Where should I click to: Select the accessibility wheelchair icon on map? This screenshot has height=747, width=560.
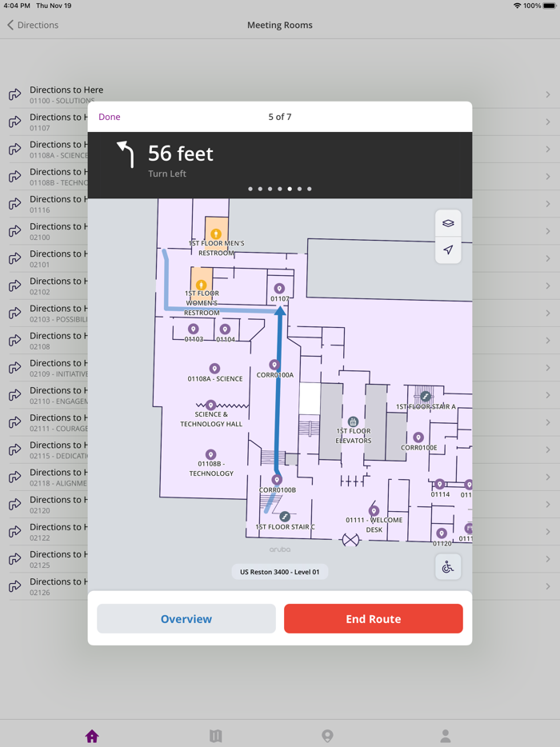pos(447,567)
